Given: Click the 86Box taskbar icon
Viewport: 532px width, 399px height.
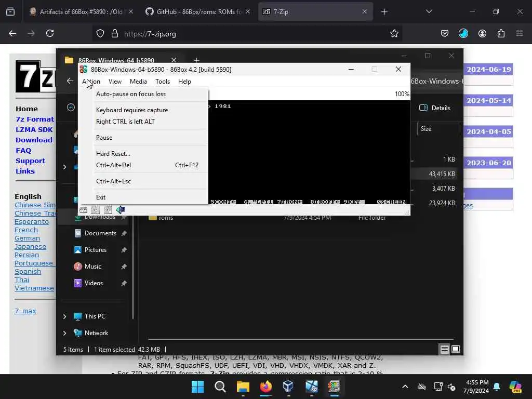Looking at the screenshot, I should (334, 387).
